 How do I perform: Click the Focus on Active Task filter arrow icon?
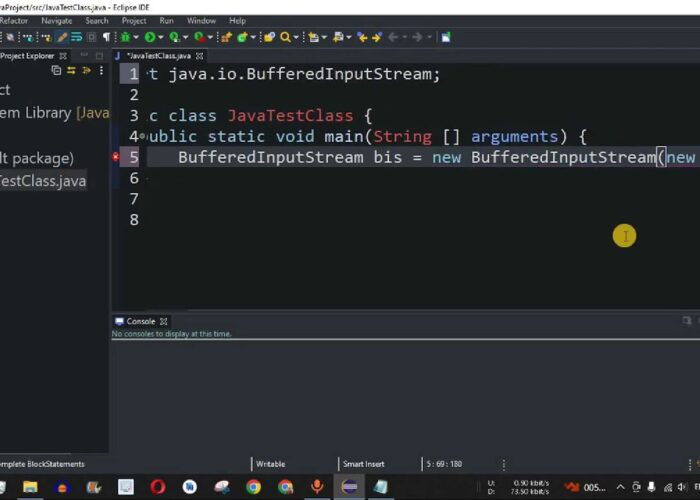[x=86, y=71]
